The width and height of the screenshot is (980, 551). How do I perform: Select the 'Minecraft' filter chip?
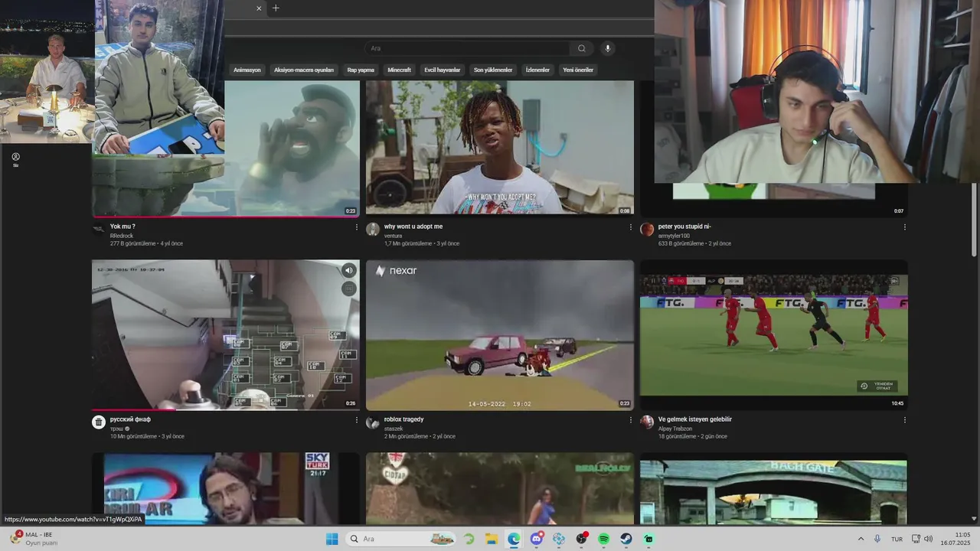point(399,70)
